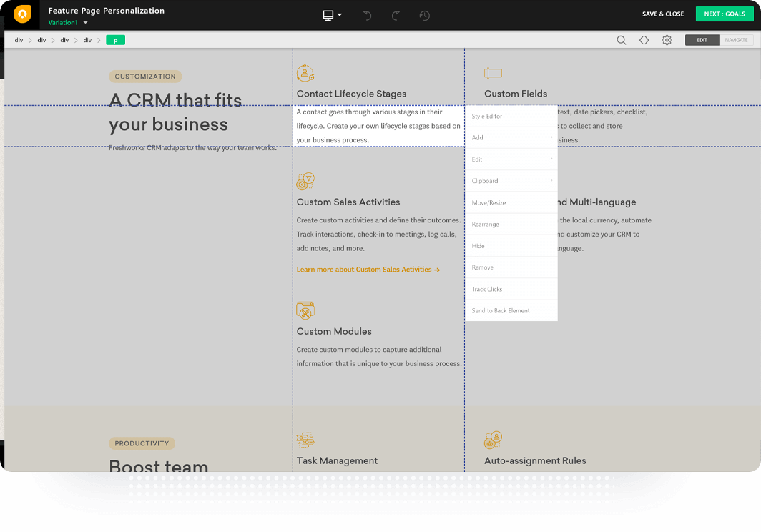Open the Learn more about Custom Sales Activities link
The width and height of the screenshot is (761, 532).
tap(367, 269)
